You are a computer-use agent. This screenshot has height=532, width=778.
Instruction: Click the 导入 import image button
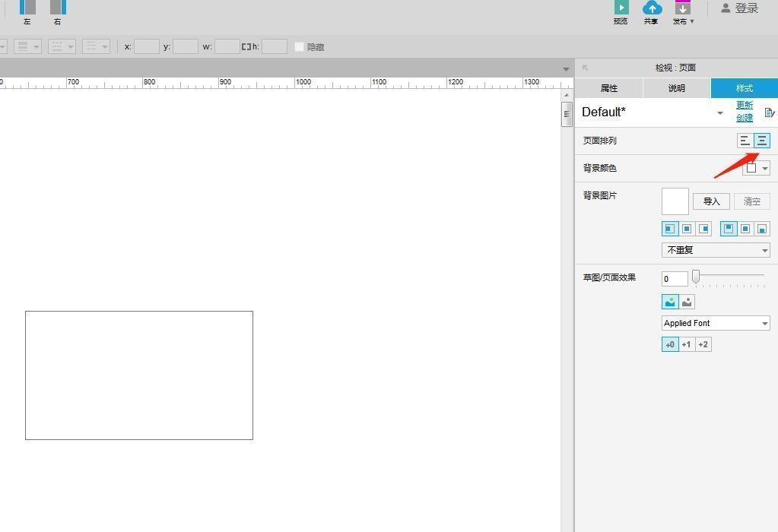[712, 201]
